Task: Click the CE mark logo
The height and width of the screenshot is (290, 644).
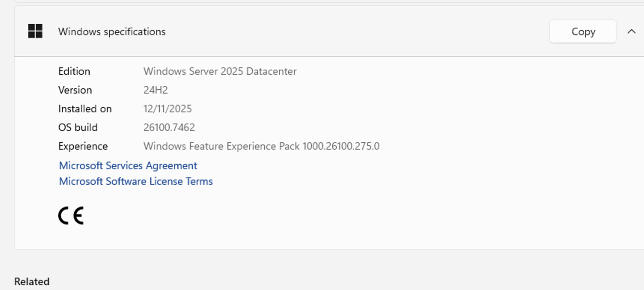Action: tap(71, 215)
